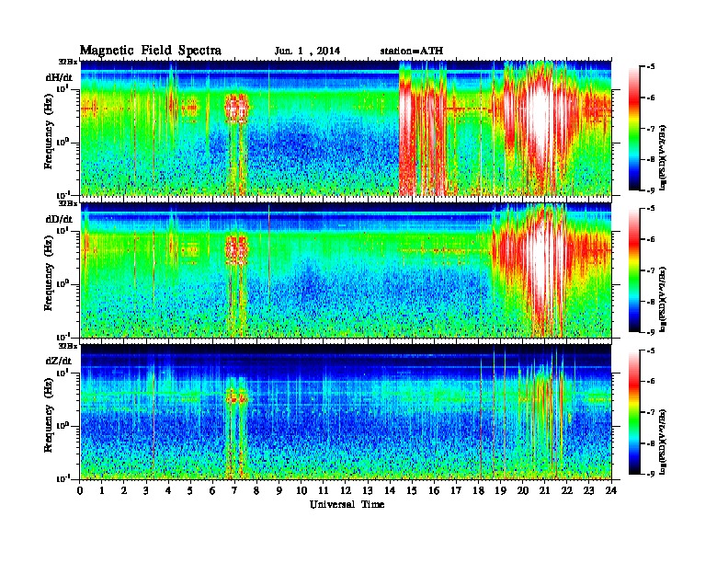
Task: Click the '14' hour tick label on the time axis
Action: pos(390,490)
